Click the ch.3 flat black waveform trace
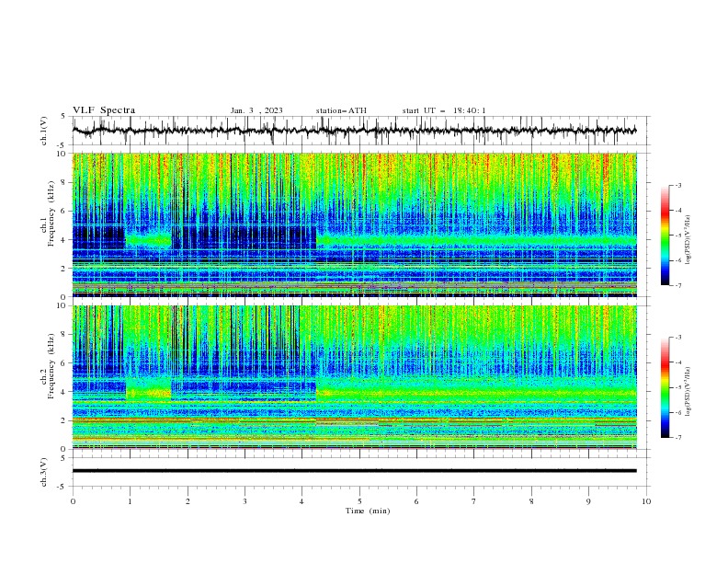 pyautogui.click(x=354, y=471)
